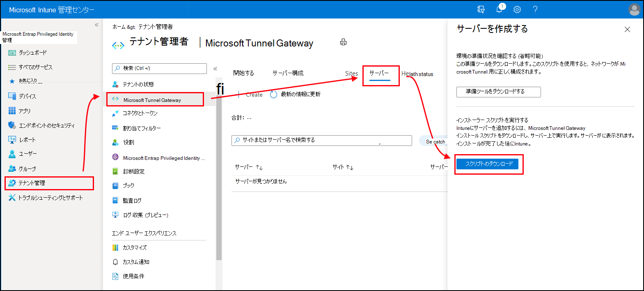Screen dimensions: 644x291
Task: Open ログ収集 (プレビュー) menu item
Action: pos(146,215)
